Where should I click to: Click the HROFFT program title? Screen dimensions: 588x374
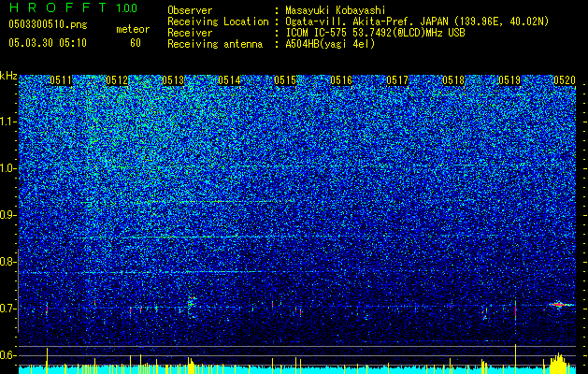tap(58, 7)
